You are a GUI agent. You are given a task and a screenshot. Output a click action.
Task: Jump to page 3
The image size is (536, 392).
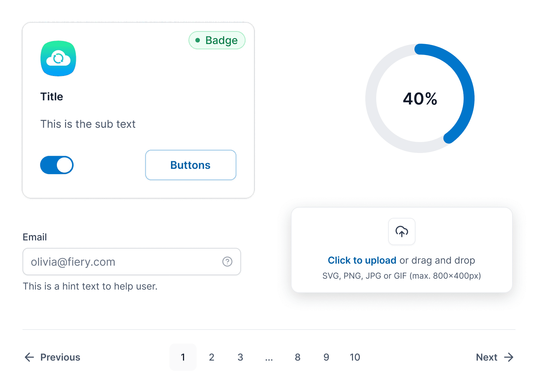pos(240,357)
